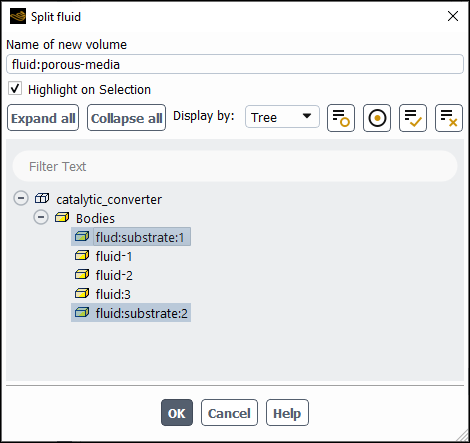Click the fluid:substrate:2 body icon

tap(82, 313)
